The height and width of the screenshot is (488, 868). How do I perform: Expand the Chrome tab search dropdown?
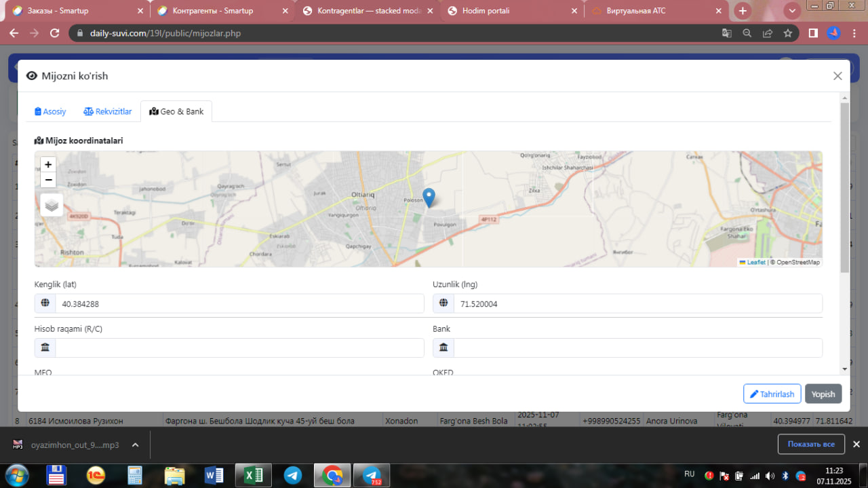coord(792,11)
